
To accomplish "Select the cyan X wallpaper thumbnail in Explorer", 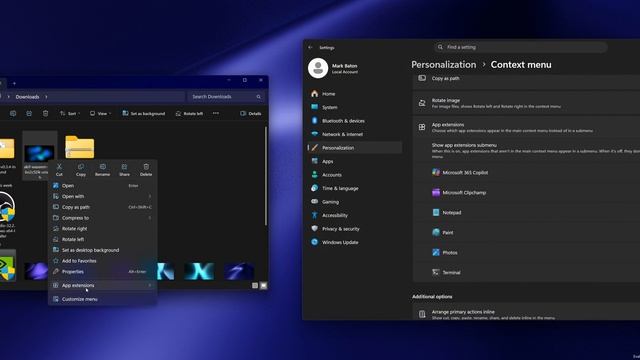I will tap(199, 271).
